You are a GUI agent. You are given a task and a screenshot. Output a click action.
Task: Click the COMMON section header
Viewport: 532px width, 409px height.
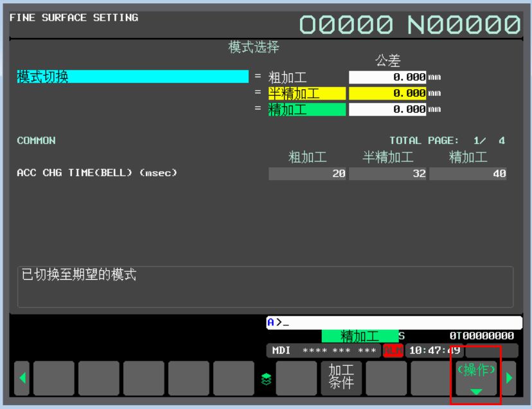click(37, 140)
